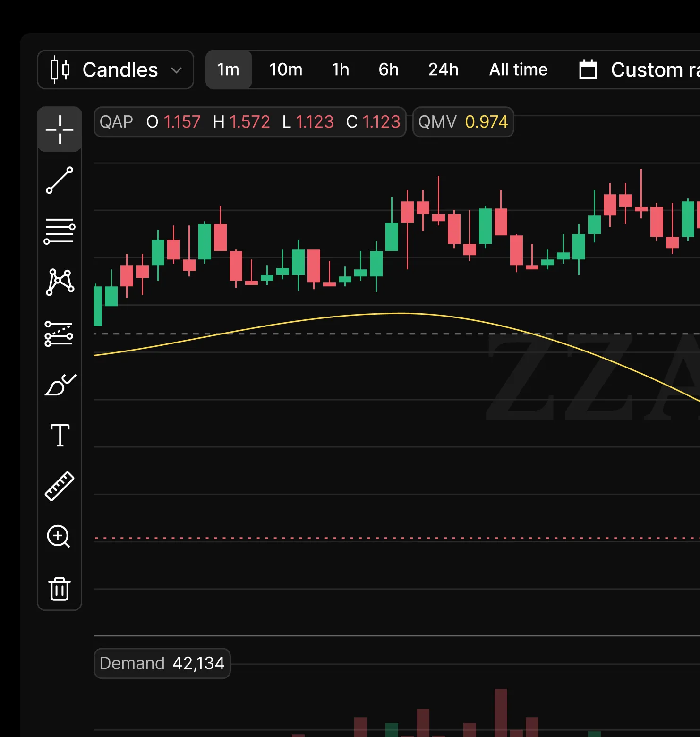This screenshot has width=700, height=737.
Task: Select the brush drawing tool
Action: click(60, 385)
